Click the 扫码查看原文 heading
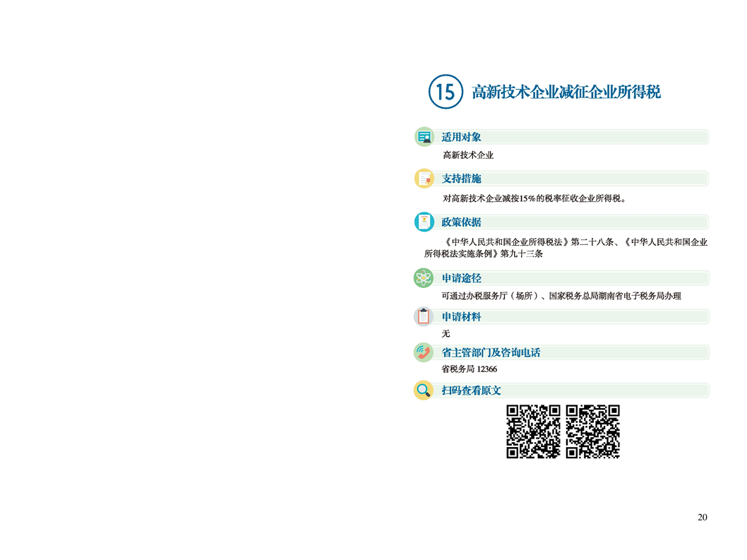The height and width of the screenshot is (560, 747). pyautogui.click(x=471, y=391)
